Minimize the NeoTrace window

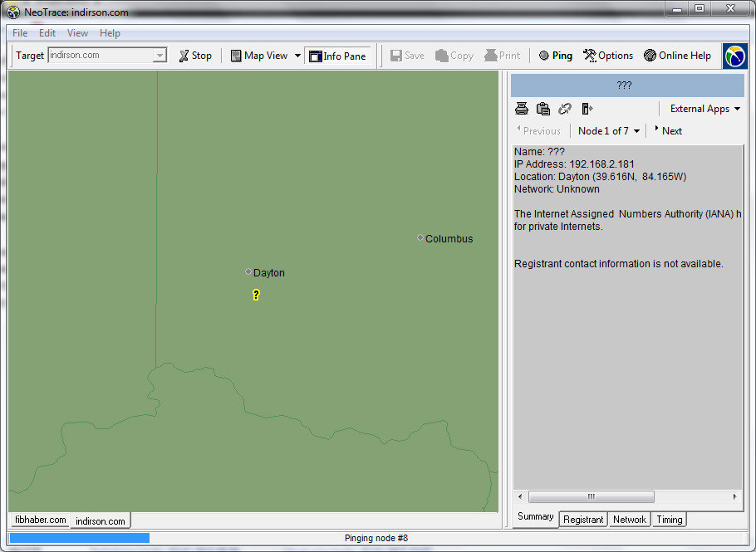(x=677, y=9)
